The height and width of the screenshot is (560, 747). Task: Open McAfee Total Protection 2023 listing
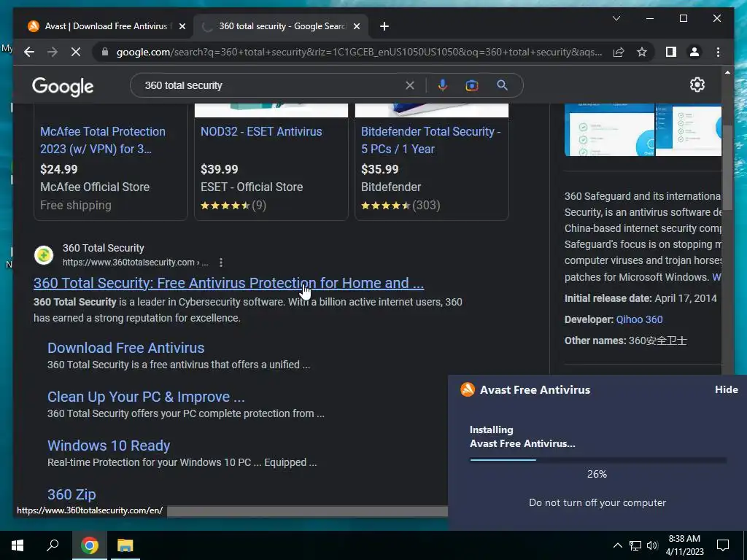pyautogui.click(x=102, y=140)
